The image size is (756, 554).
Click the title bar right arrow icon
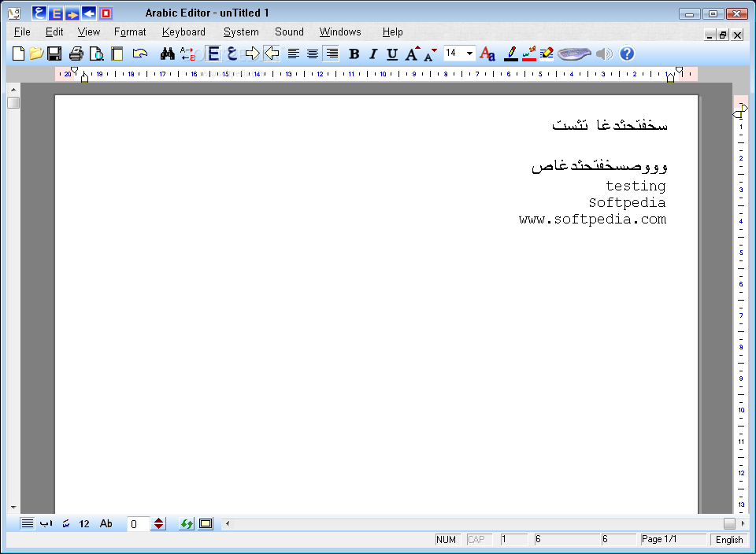coord(72,13)
